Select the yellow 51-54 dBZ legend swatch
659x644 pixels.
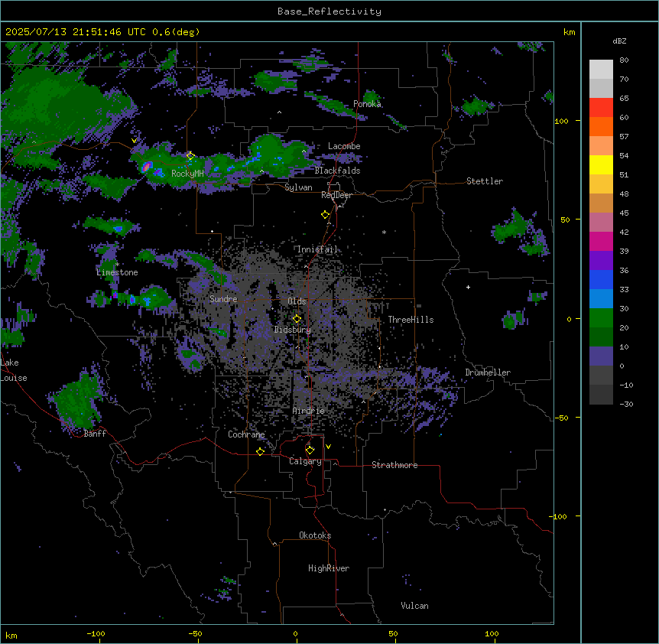(601, 164)
